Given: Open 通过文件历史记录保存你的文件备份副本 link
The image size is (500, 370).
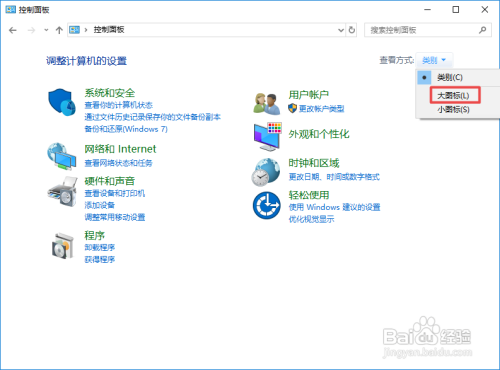Looking at the screenshot, I should click(x=152, y=117).
